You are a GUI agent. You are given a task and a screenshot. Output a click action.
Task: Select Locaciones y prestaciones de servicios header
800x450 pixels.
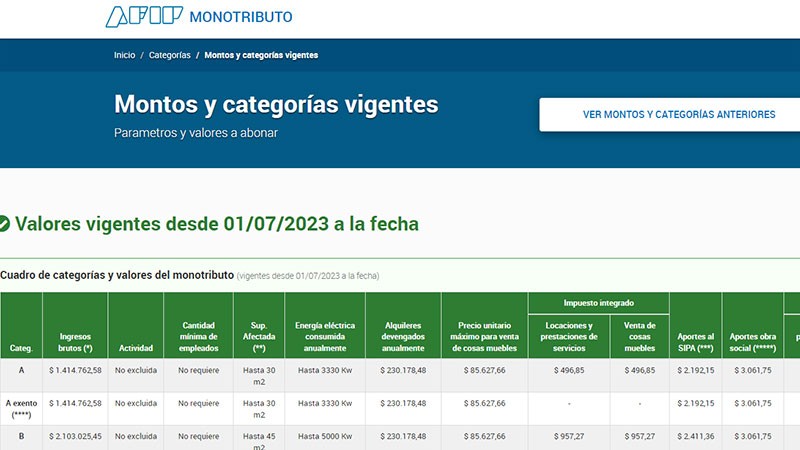pyautogui.click(x=567, y=337)
